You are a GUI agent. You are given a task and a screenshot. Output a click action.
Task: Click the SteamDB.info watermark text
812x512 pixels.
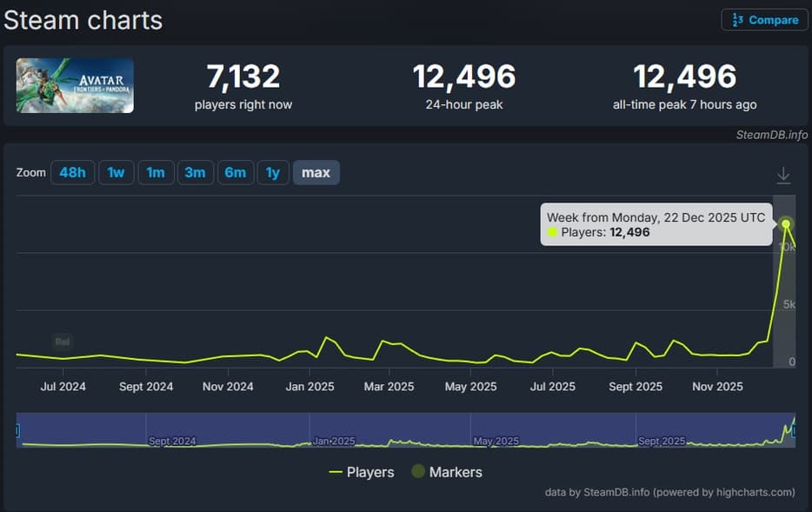(772, 135)
